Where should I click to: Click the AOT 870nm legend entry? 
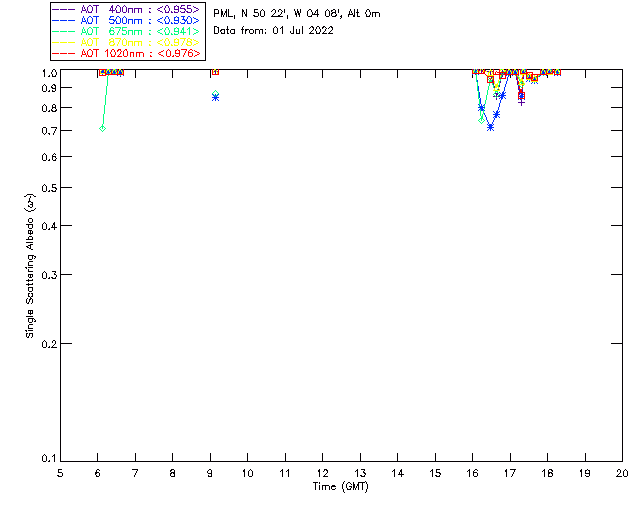tap(127, 42)
